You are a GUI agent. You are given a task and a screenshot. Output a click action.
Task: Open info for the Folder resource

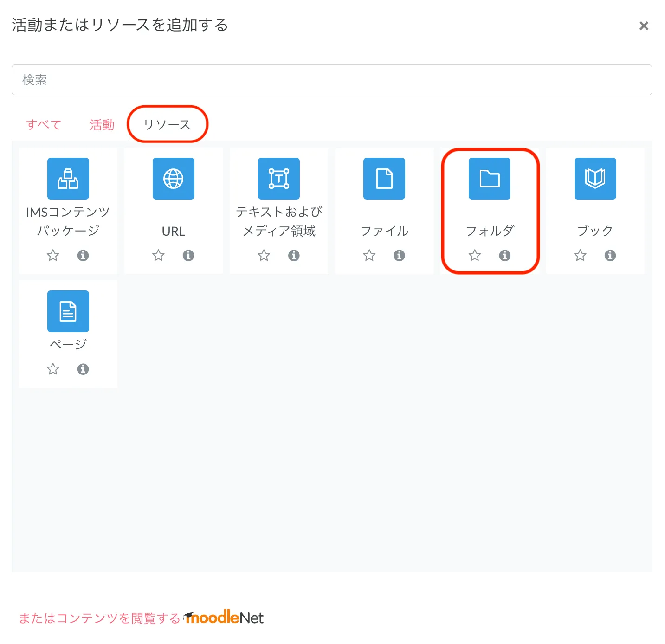(x=504, y=255)
